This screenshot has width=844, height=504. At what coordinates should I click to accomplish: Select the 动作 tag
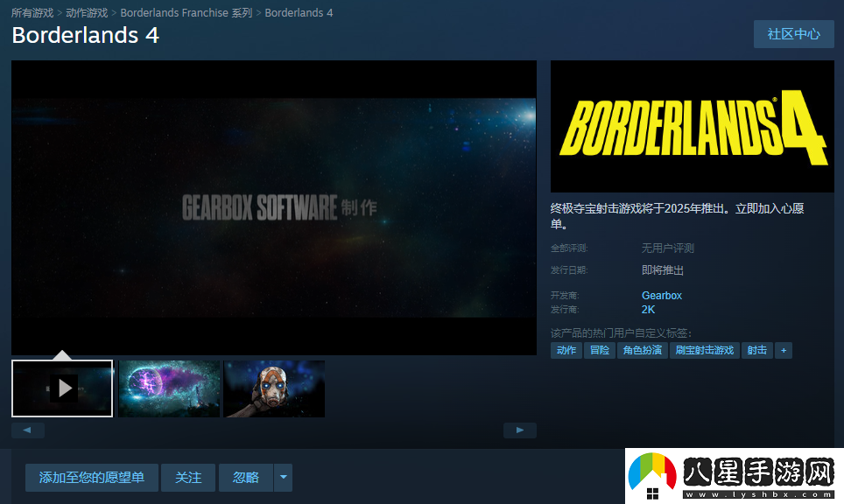click(x=566, y=350)
